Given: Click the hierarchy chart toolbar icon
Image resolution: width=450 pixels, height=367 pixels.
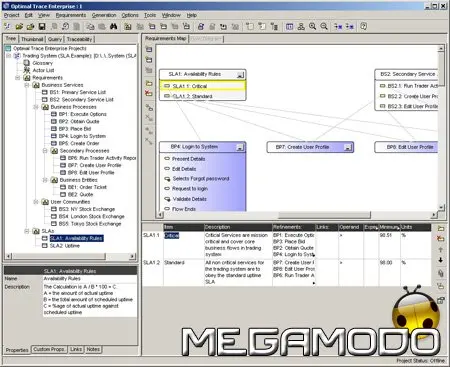Looking at the screenshot, I should [x=301, y=27].
